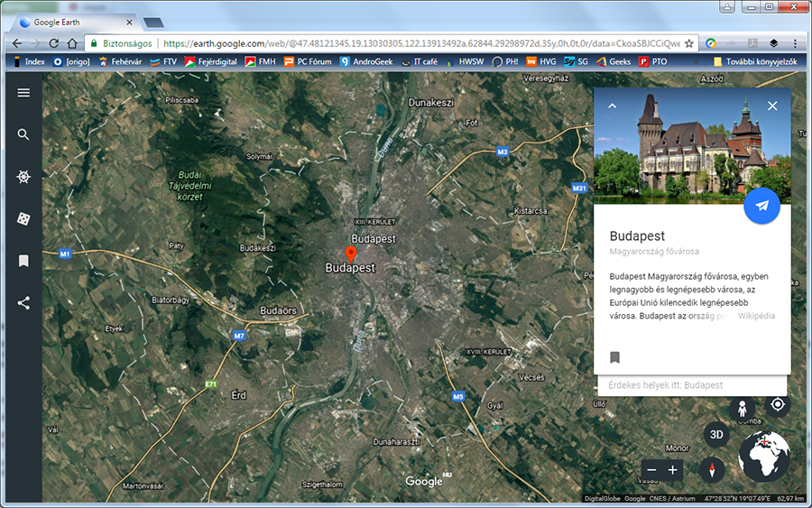Click the Share icon in sidebar

pos(23,302)
